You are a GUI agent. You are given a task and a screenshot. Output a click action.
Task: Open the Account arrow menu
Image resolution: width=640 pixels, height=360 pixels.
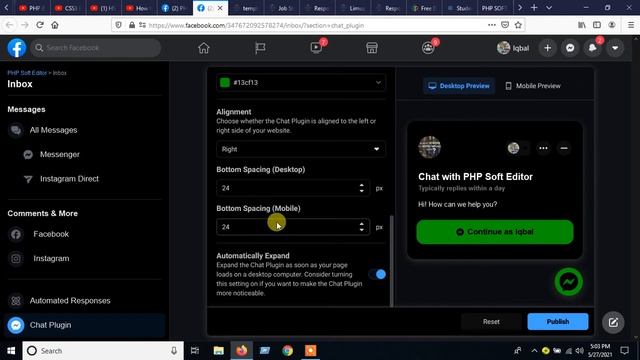615,48
